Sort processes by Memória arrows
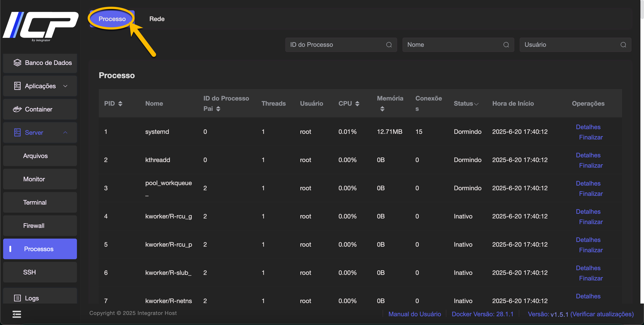Screen dimensions: 644x325 pos(382,109)
